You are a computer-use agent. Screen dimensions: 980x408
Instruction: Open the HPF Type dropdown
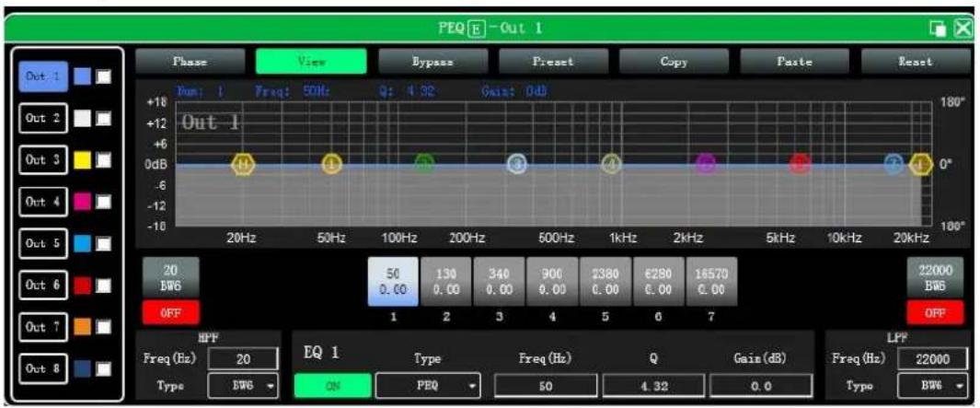pyautogui.click(x=244, y=386)
